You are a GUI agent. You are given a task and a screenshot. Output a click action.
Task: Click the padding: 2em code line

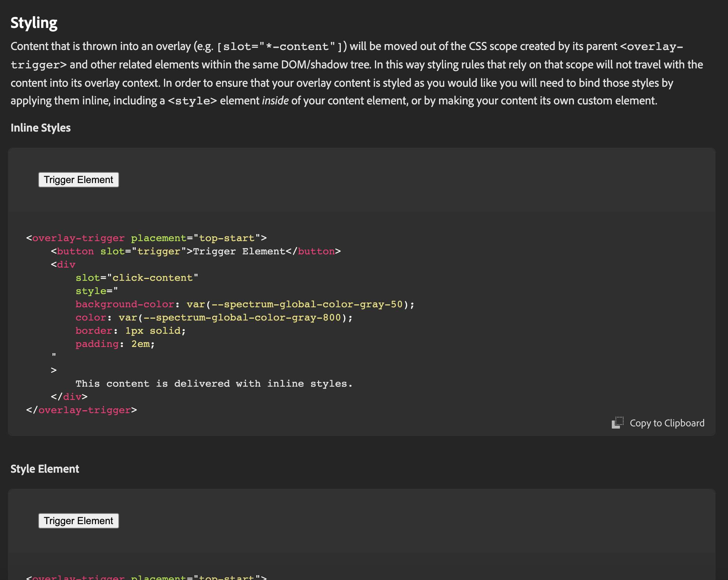click(115, 344)
